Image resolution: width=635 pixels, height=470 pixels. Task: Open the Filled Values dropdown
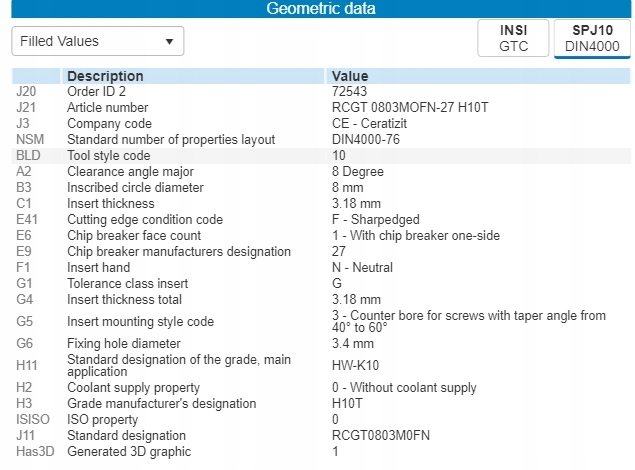point(97,41)
